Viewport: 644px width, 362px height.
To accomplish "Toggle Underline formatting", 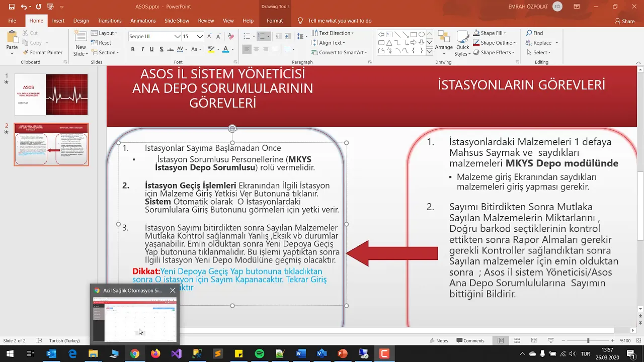I will 151,49.
